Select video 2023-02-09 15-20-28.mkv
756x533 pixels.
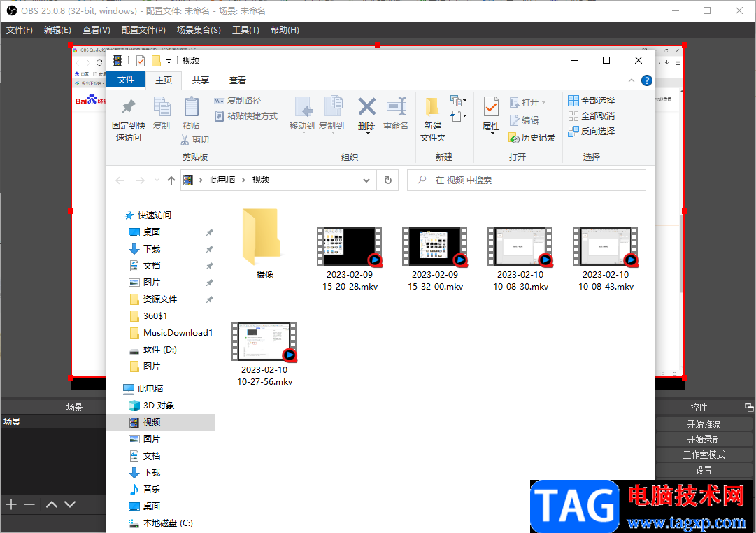coord(350,259)
